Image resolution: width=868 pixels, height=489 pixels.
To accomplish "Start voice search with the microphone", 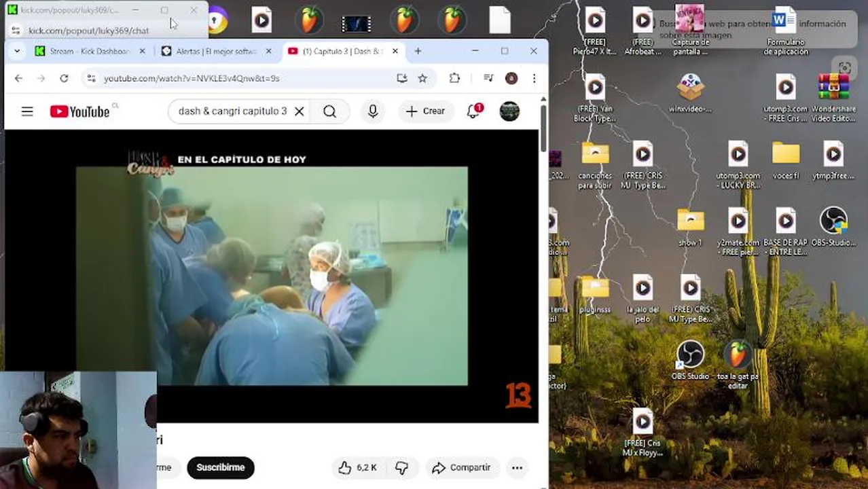I will (373, 111).
